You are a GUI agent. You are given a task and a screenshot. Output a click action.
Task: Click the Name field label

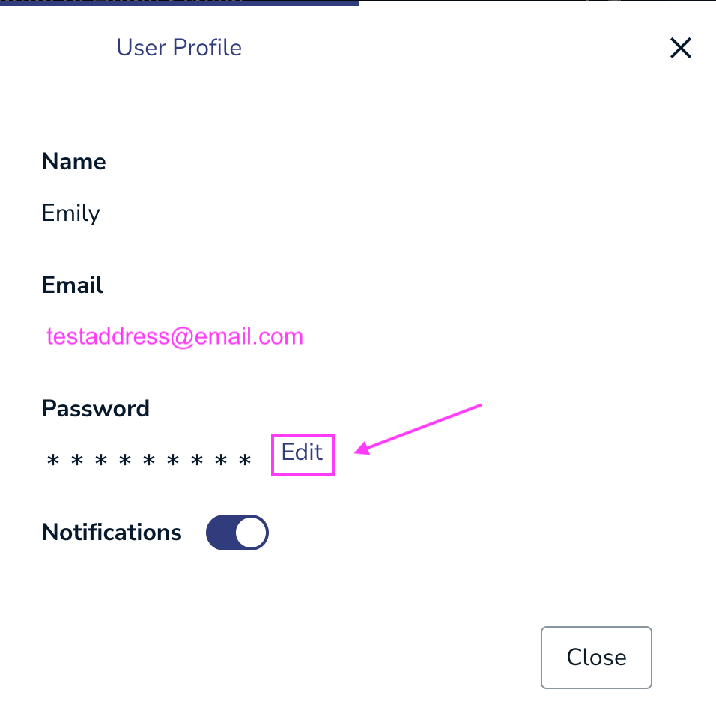[x=73, y=162]
